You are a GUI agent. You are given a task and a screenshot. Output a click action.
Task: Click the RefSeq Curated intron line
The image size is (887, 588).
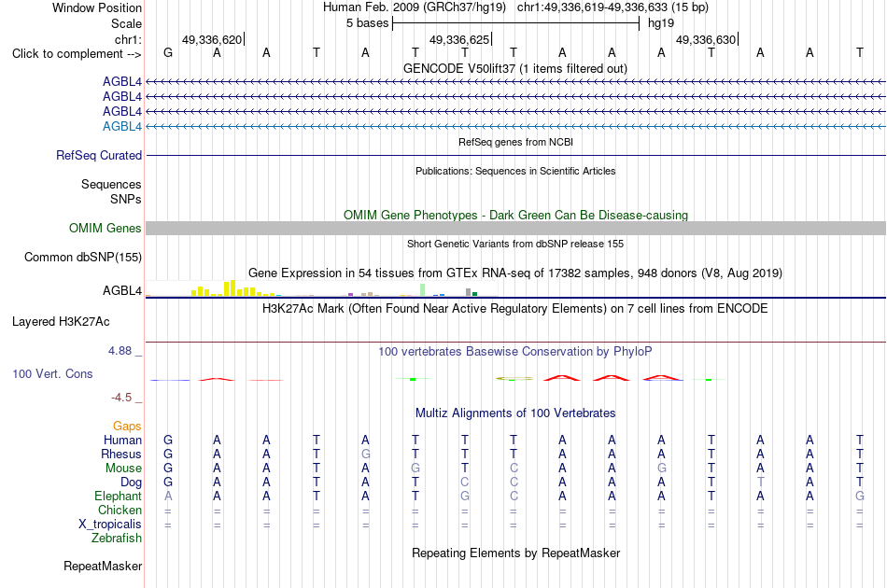click(x=515, y=156)
